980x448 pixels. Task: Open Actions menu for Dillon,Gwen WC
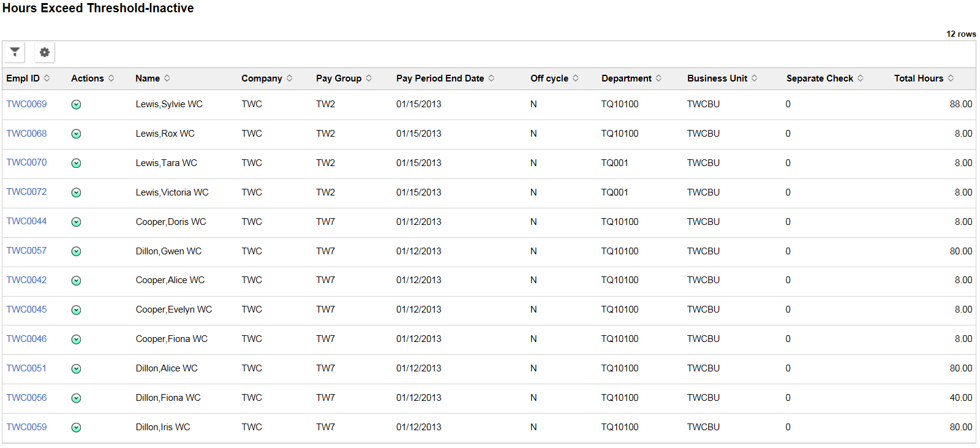point(76,251)
